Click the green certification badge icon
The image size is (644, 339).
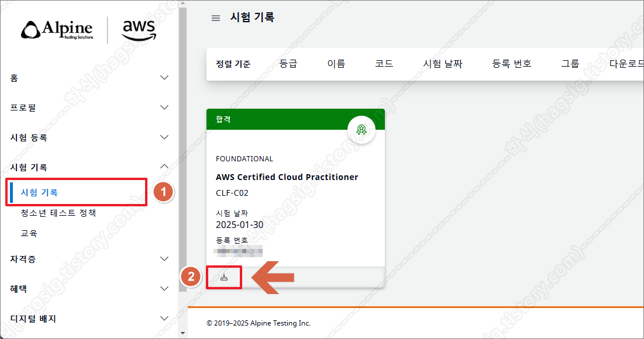(361, 130)
